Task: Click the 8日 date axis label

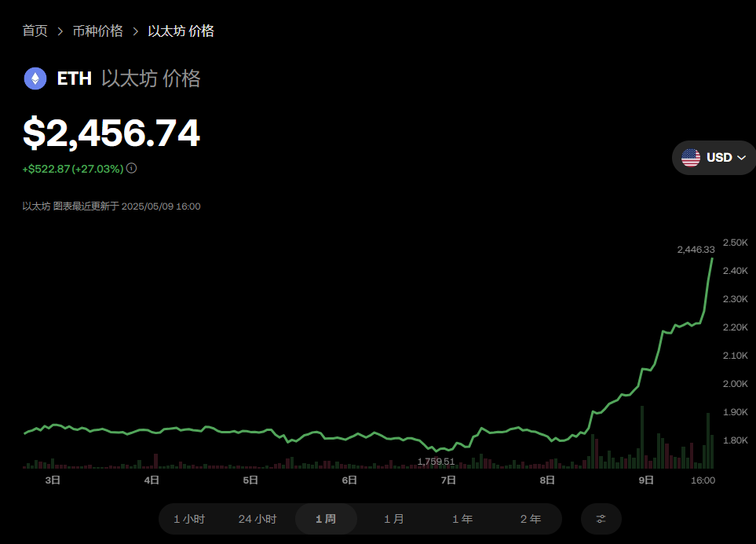Action: 547,480
